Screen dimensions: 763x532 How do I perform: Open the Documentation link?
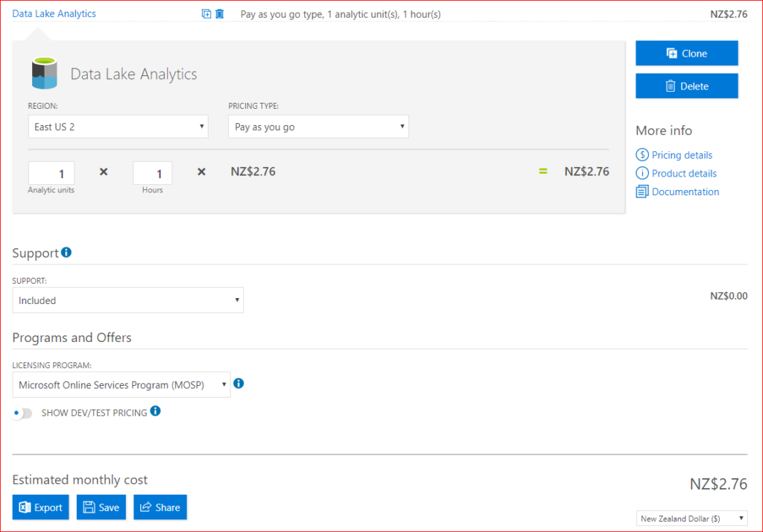686,191
